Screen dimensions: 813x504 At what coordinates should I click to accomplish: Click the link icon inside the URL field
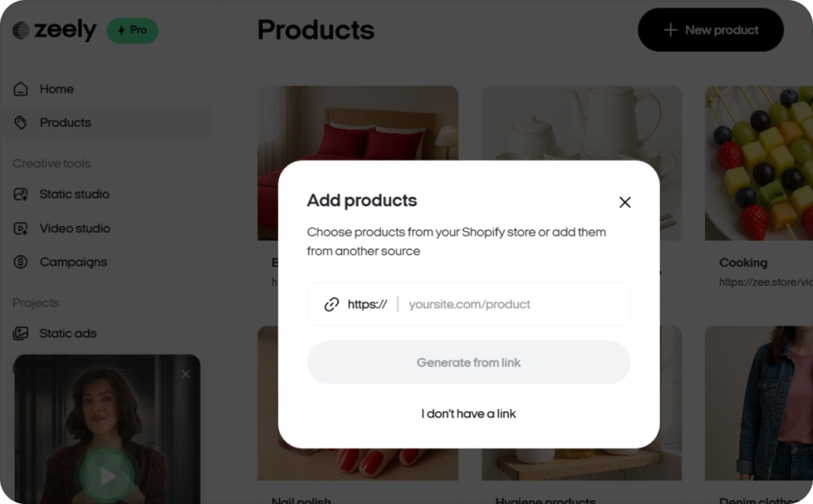(332, 303)
